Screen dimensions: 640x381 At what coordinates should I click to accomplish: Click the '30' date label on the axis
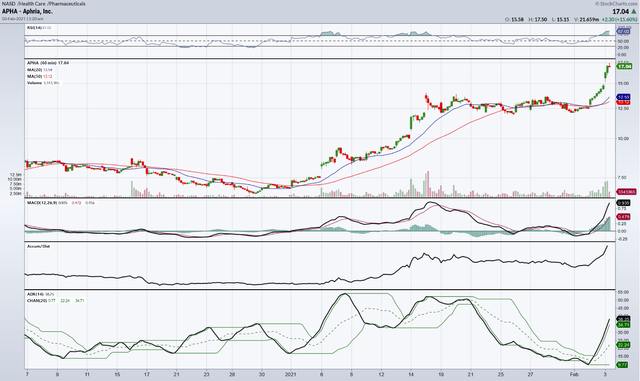262,374
